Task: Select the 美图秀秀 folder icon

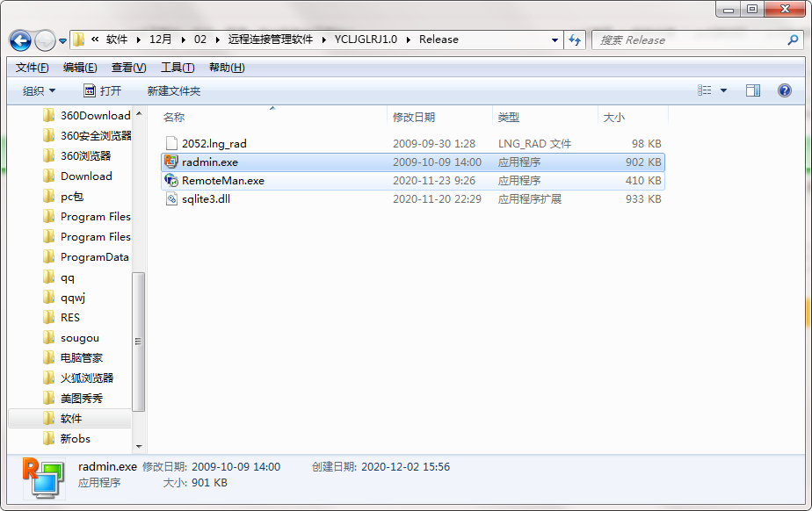Action: click(x=48, y=399)
